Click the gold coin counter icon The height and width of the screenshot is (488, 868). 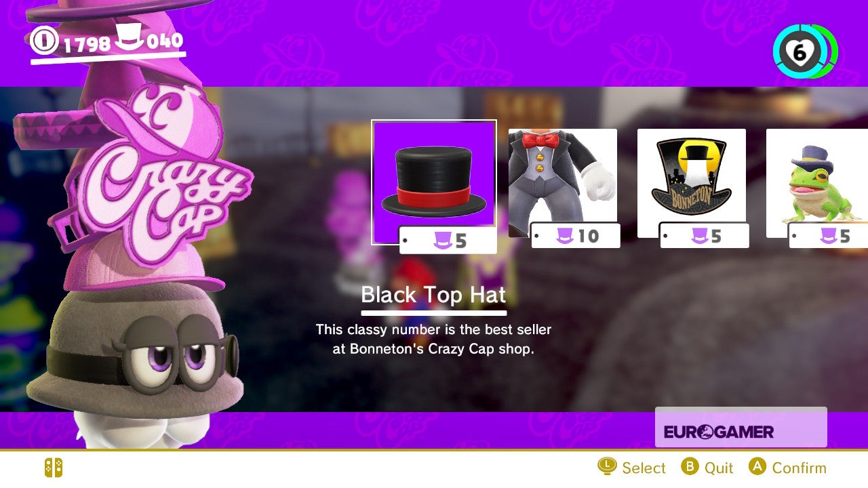pos(45,41)
